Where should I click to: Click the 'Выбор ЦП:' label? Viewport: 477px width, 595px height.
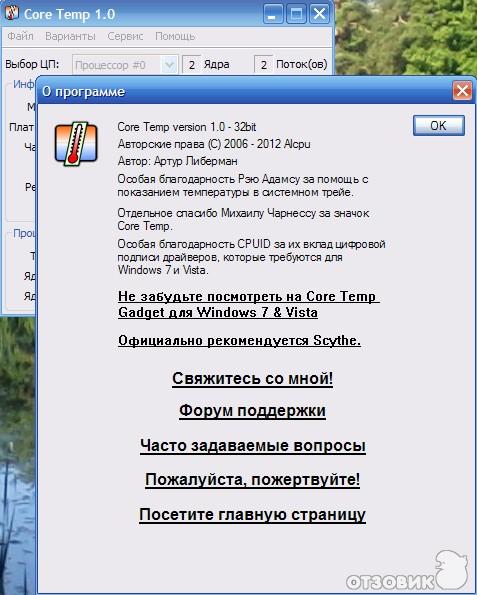click(32, 64)
